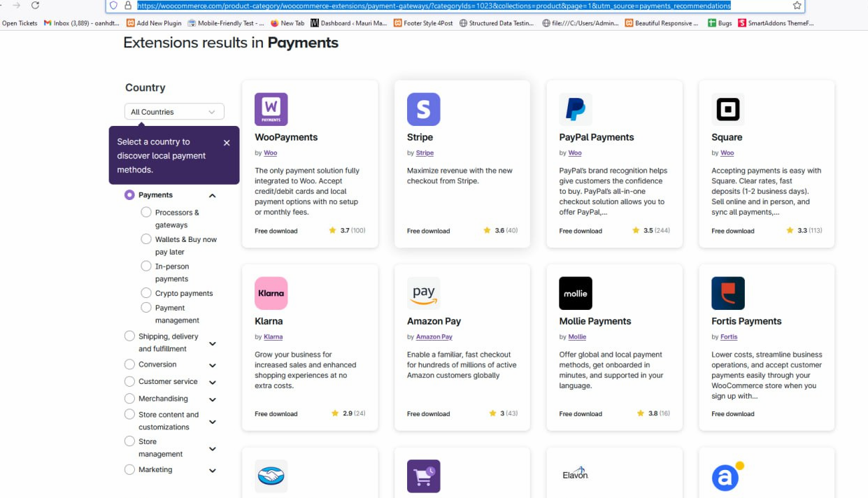Collapse the Payments category chevron

pyautogui.click(x=213, y=196)
